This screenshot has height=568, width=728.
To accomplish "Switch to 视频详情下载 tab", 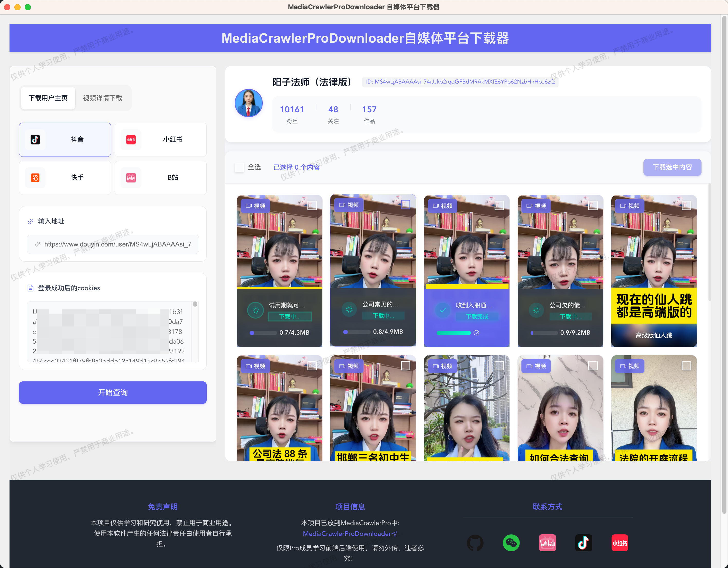I will [x=103, y=98].
